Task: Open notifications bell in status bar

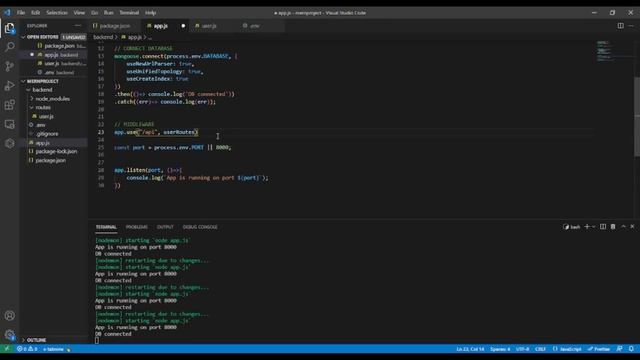Action: (x=631, y=349)
